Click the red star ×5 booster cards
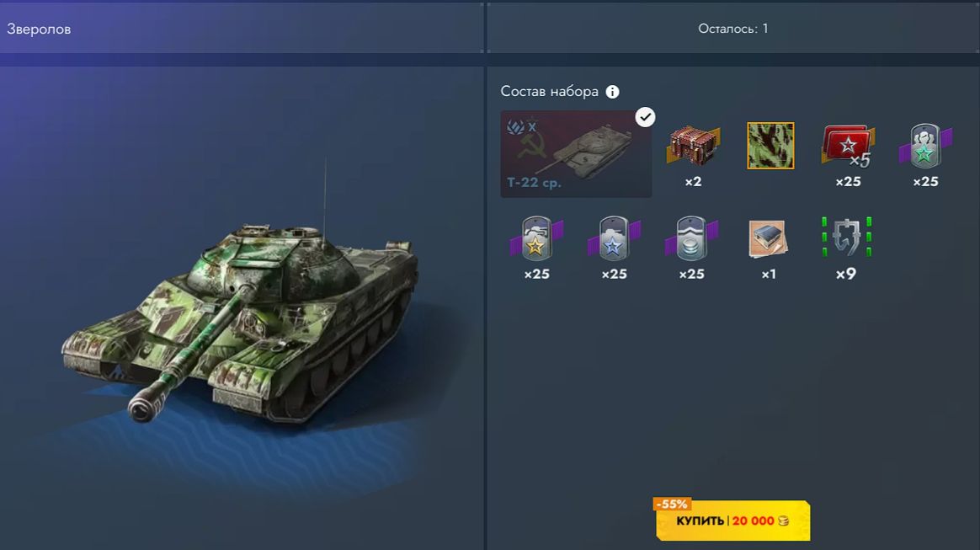The height and width of the screenshot is (550, 980). (848, 147)
